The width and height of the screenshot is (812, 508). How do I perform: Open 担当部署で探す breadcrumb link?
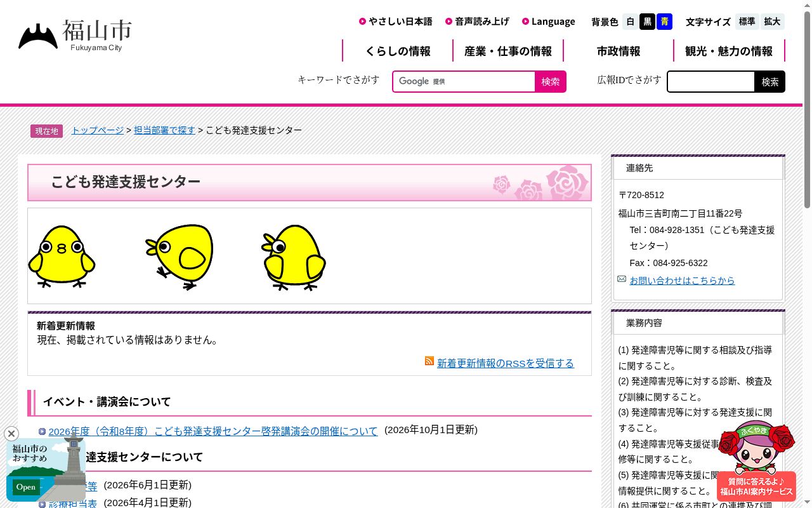[x=164, y=130]
